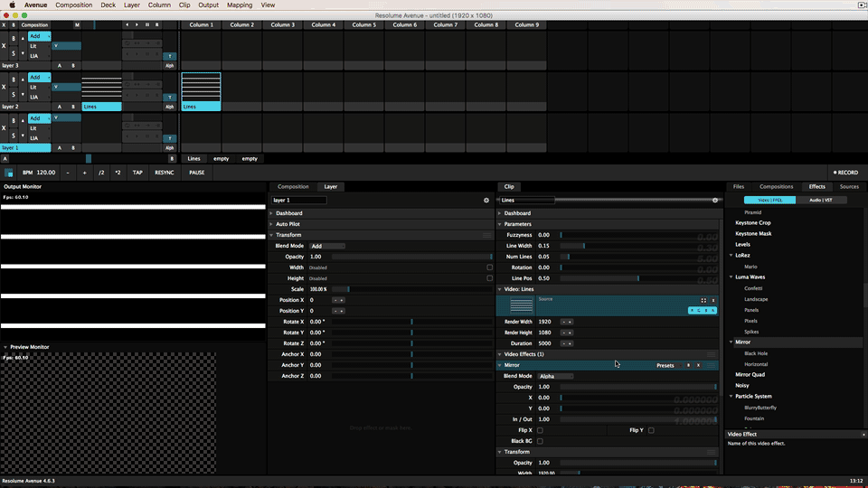Image resolution: width=868 pixels, height=488 pixels.
Task: Select the layer 1 name label
Action: [x=25, y=147]
